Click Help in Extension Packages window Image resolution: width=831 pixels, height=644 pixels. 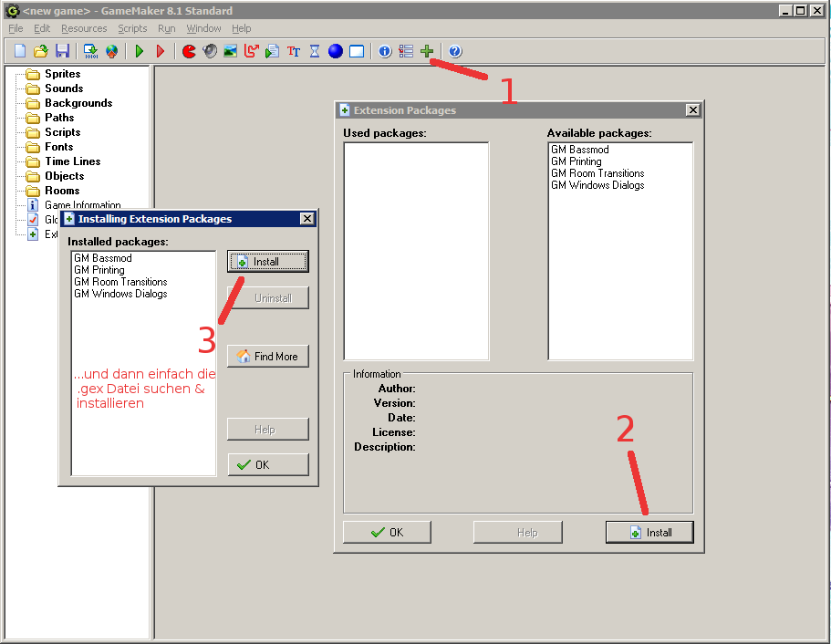pos(518,532)
